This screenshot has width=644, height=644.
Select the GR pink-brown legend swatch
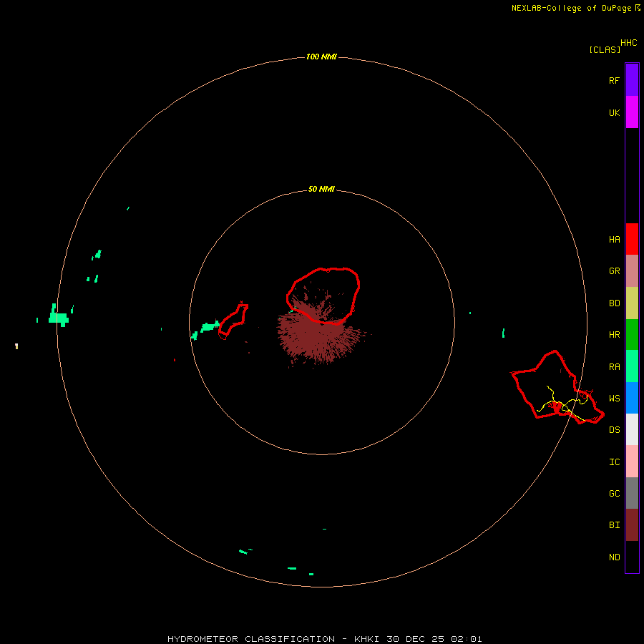click(x=632, y=271)
